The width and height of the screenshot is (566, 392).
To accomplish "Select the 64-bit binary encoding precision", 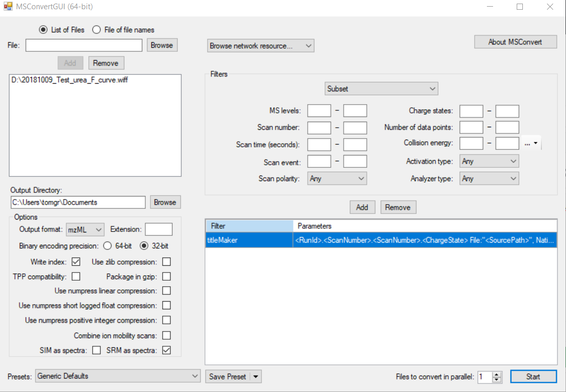I will 107,246.
